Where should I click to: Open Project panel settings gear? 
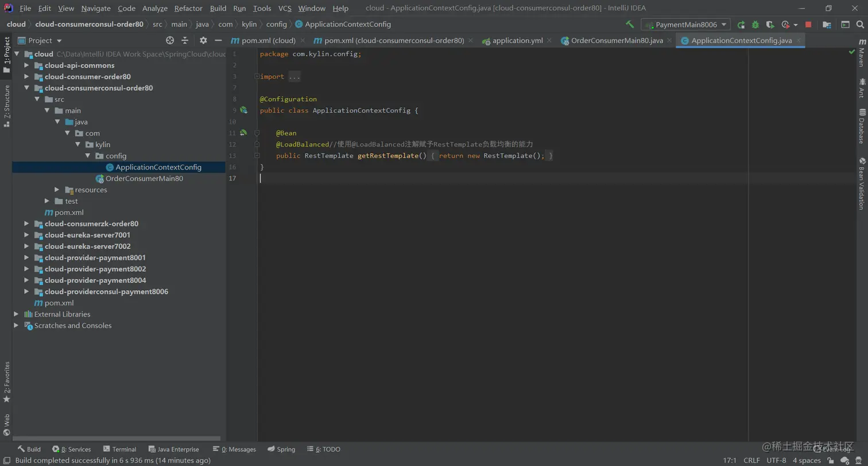[203, 40]
